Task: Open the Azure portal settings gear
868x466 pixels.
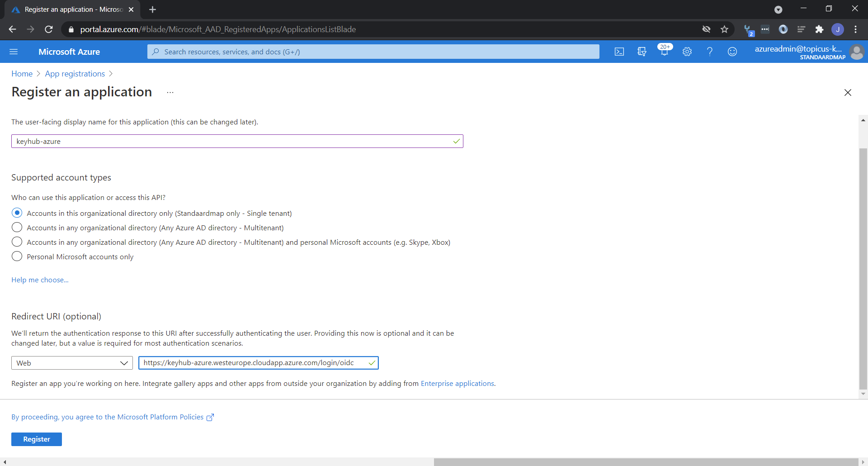Action: point(687,52)
